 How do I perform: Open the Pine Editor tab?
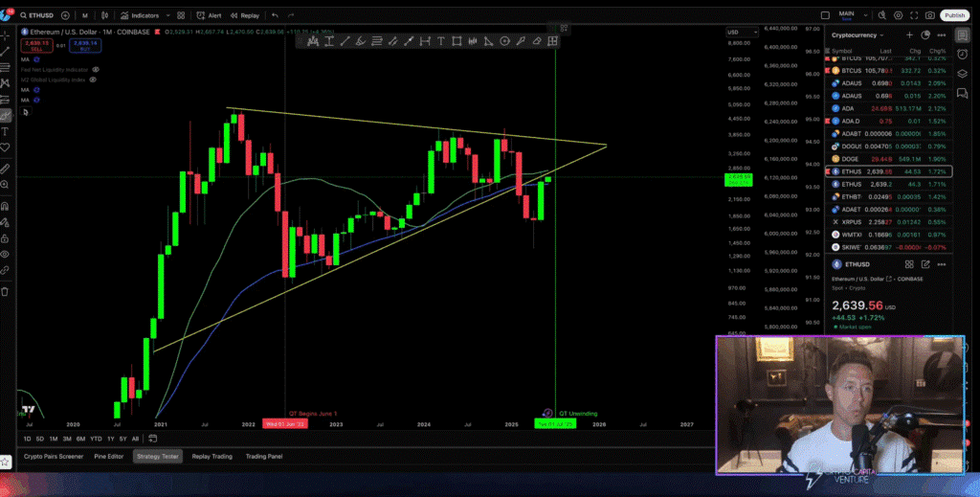(x=109, y=457)
